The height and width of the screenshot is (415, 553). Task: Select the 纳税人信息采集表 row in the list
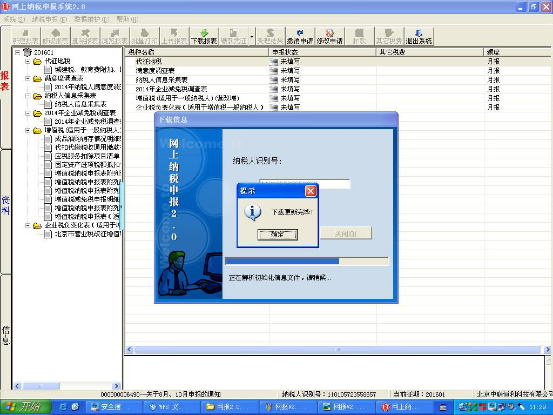point(338,80)
